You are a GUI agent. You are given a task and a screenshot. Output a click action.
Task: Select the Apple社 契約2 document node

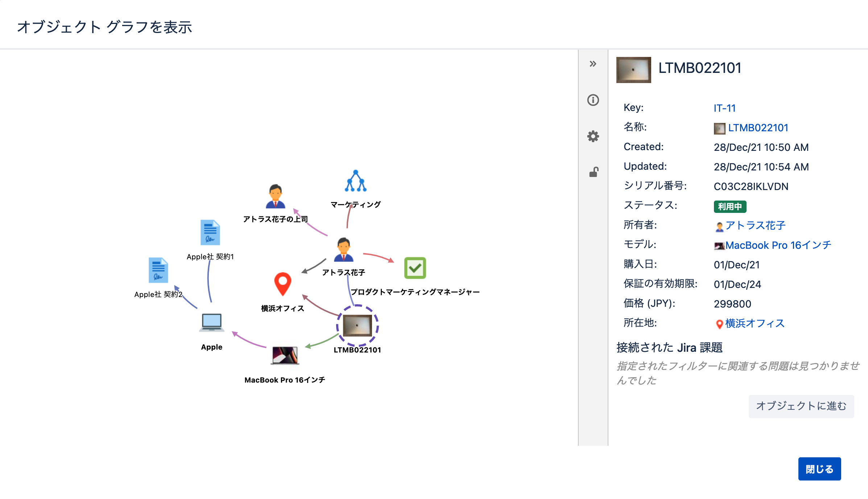click(x=158, y=270)
